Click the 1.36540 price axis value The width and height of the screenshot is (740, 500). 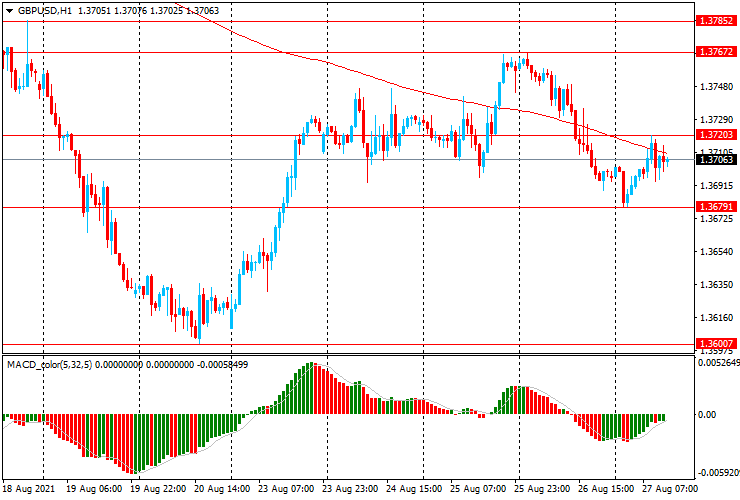(717, 252)
